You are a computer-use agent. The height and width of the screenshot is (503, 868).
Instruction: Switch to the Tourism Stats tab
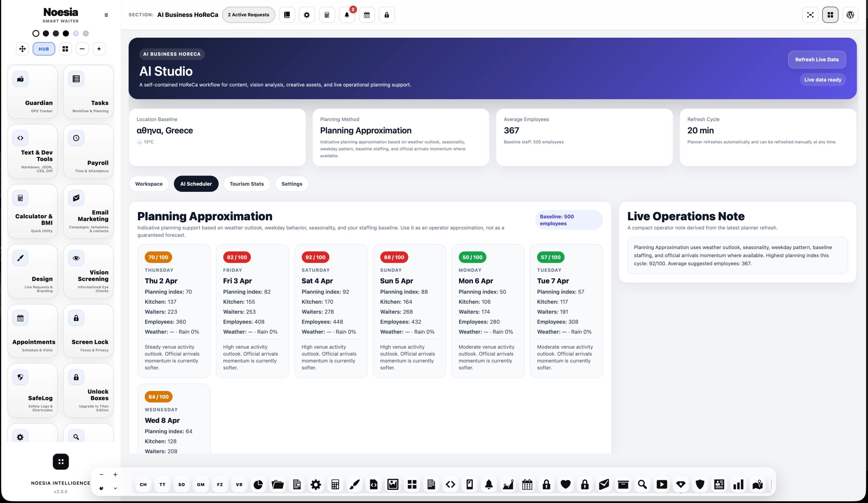coord(246,184)
